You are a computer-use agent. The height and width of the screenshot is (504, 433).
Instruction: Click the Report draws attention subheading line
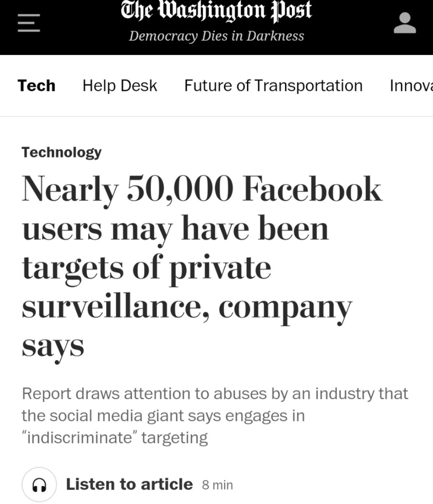click(214, 394)
